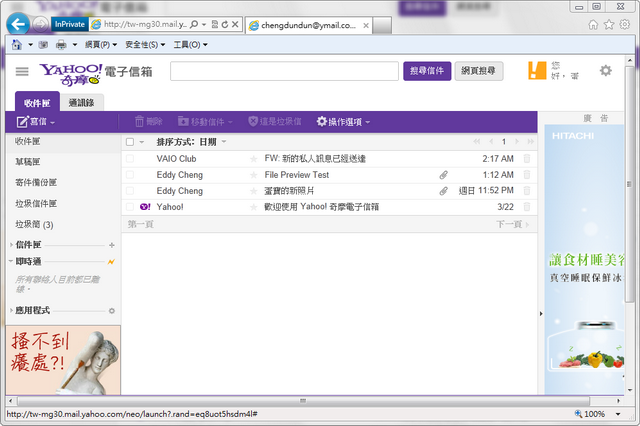Star the 蛋寶的新照片 message

(254, 191)
